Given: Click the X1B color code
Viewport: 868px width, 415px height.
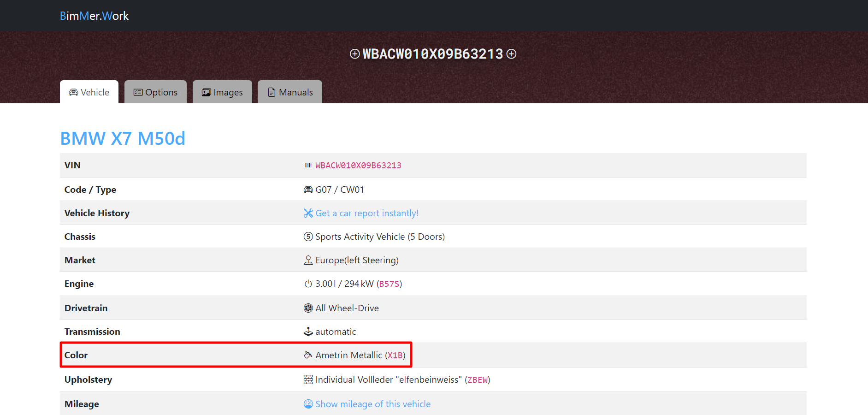Looking at the screenshot, I should pos(396,356).
